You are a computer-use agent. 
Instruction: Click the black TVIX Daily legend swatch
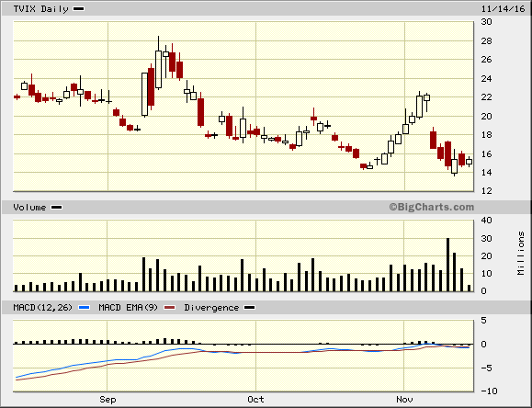pos(79,9)
